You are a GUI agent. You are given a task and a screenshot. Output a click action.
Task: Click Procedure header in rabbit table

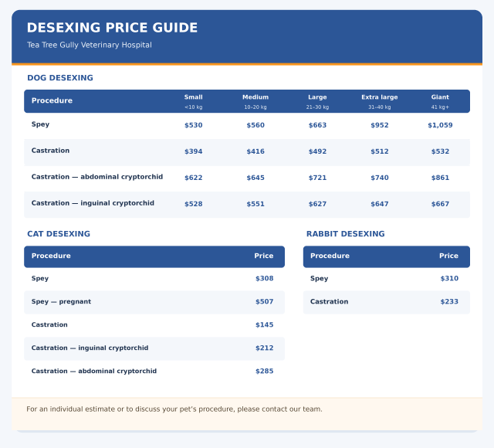[330, 256]
